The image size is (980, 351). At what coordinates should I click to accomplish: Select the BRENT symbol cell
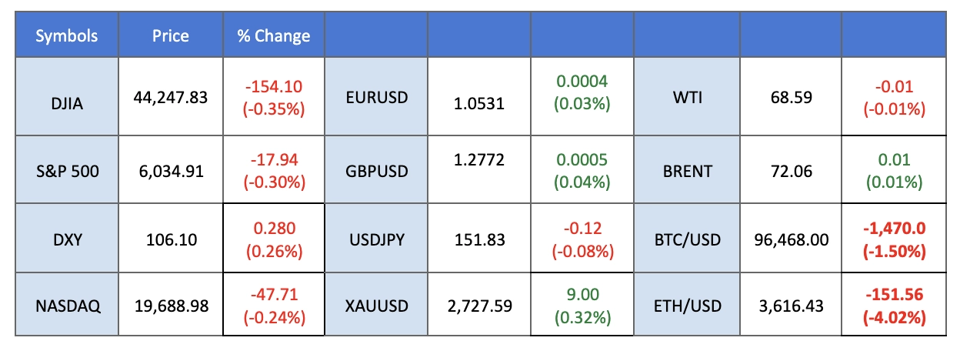click(x=687, y=171)
